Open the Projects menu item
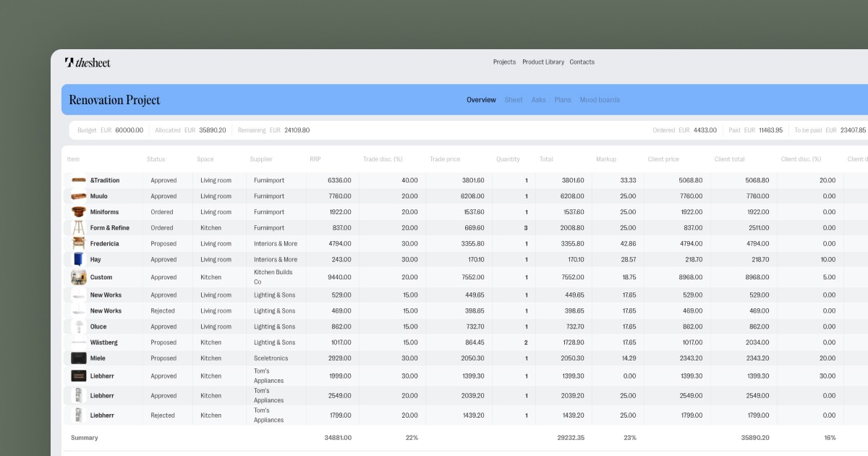Screen dimensions: 868x456 pos(504,62)
